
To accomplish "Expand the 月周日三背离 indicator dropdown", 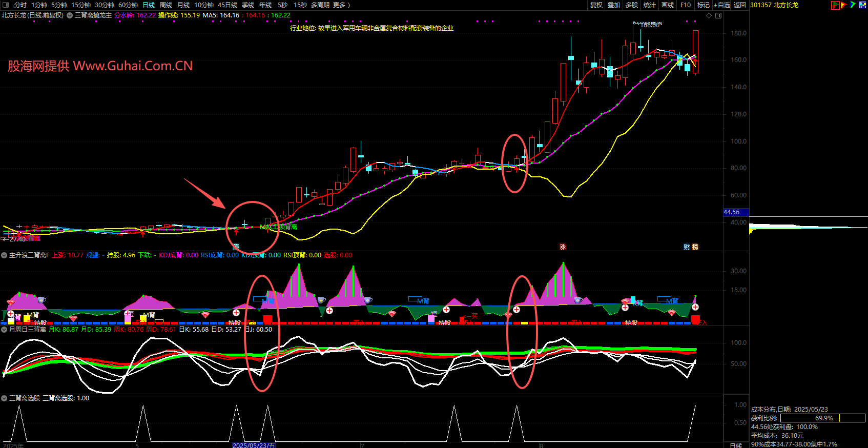I will tap(4, 329).
